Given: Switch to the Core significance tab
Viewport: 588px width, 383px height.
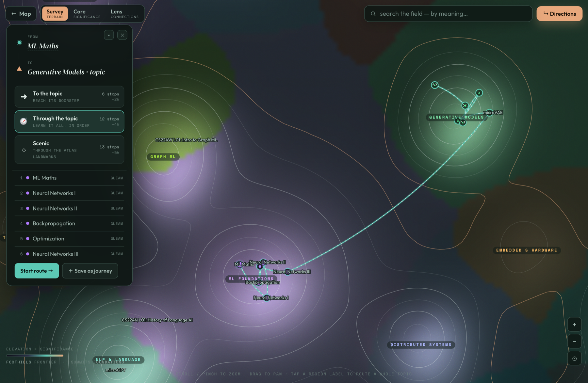Looking at the screenshot, I should tap(87, 14).
